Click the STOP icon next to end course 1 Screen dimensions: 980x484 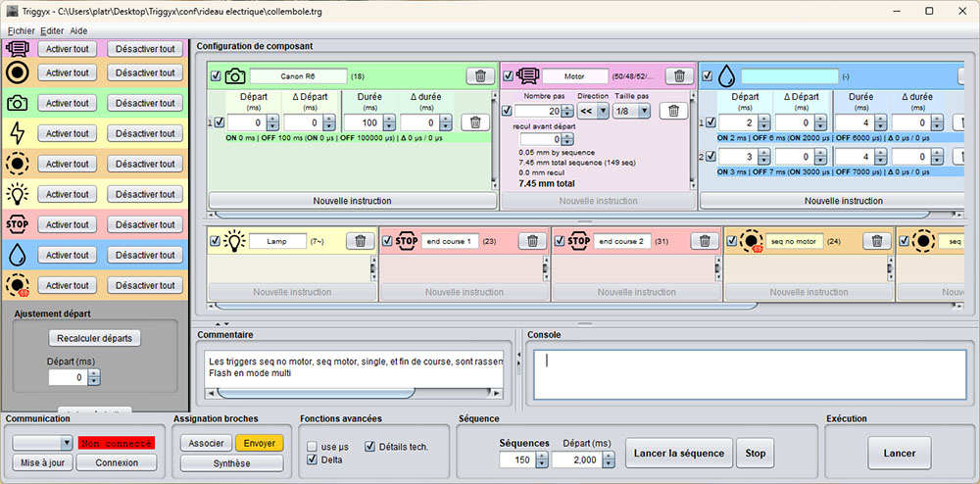pyautogui.click(x=407, y=241)
